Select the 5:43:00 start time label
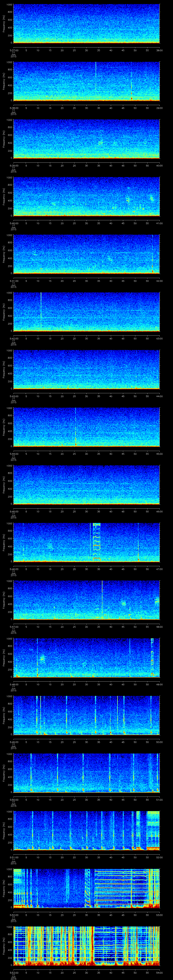Screen dimensions: 173x980 [14, 396]
